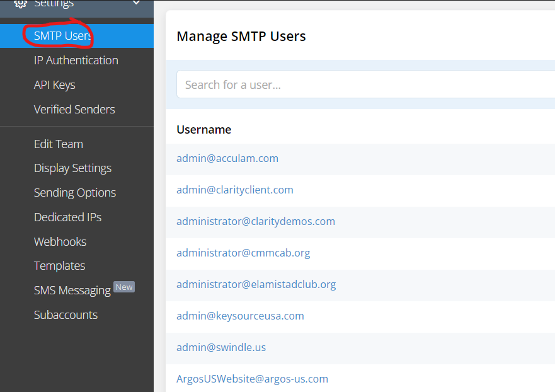Open user admin@swindle.us
The width and height of the screenshot is (555, 392).
(221, 347)
